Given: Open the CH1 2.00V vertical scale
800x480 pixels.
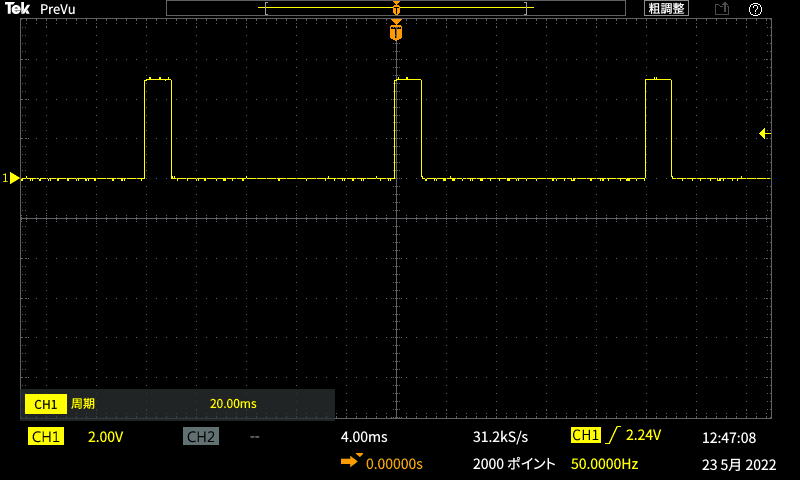Looking at the screenshot, I should 105,437.
